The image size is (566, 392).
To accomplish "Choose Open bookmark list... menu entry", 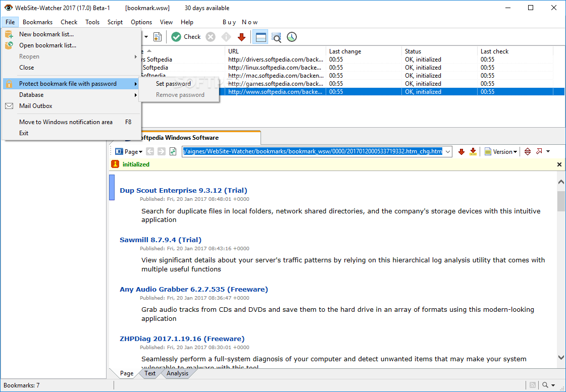I will click(71, 45).
